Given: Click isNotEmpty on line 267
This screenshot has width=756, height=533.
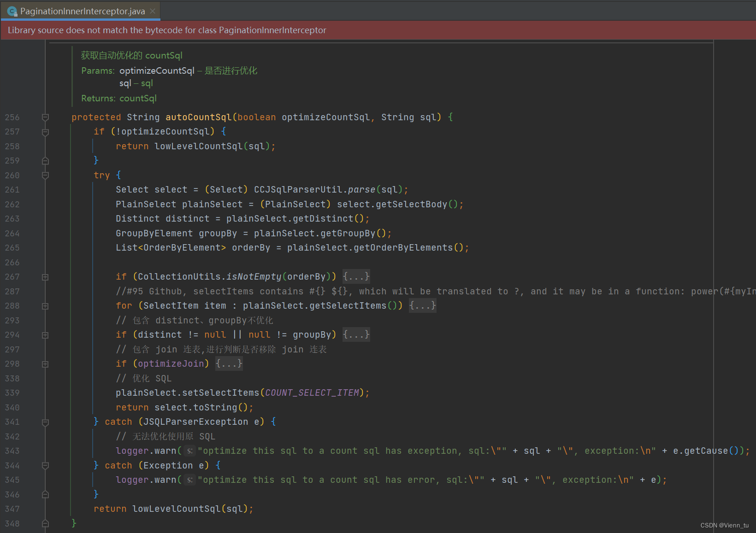Looking at the screenshot, I should (254, 276).
